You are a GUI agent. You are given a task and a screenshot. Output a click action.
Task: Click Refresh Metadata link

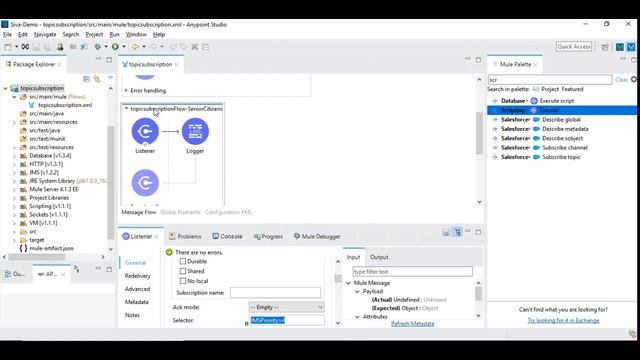tap(412, 324)
